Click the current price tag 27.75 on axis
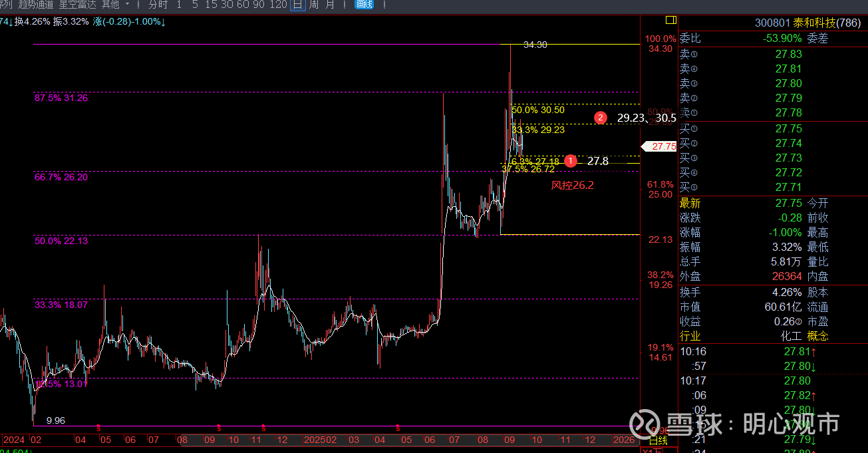The height and width of the screenshot is (453, 868). coord(658,146)
